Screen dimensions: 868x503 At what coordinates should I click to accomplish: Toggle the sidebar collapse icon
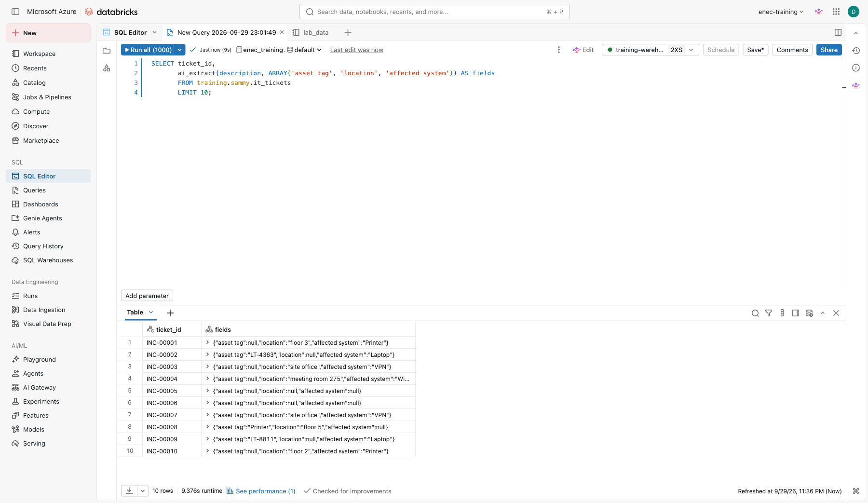click(15, 12)
